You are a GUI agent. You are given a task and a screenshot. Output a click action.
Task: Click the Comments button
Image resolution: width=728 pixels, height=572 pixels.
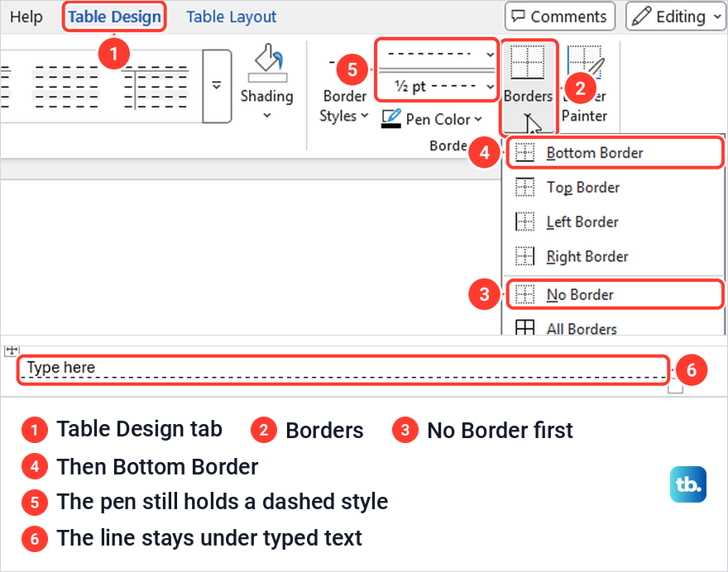[x=560, y=17]
